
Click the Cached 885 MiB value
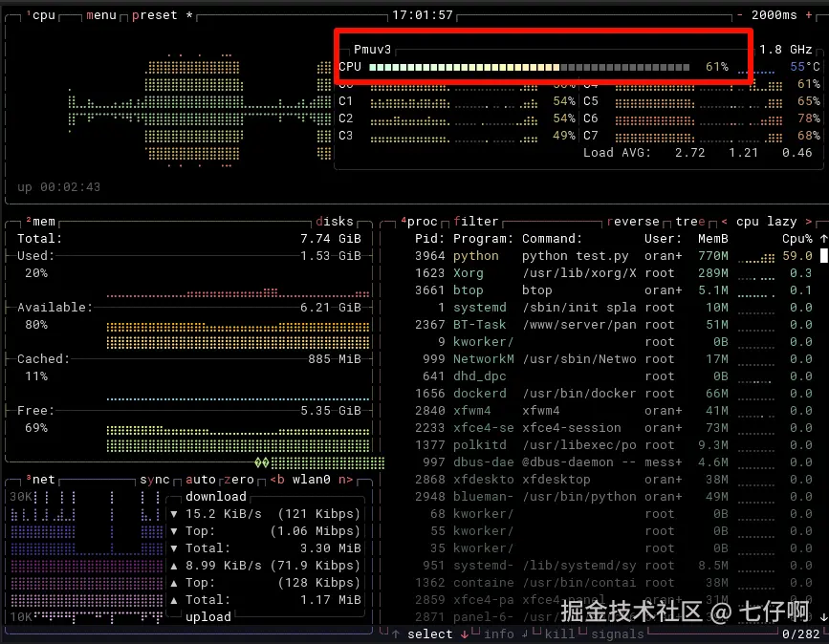pyautogui.click(x=334, y=359)
